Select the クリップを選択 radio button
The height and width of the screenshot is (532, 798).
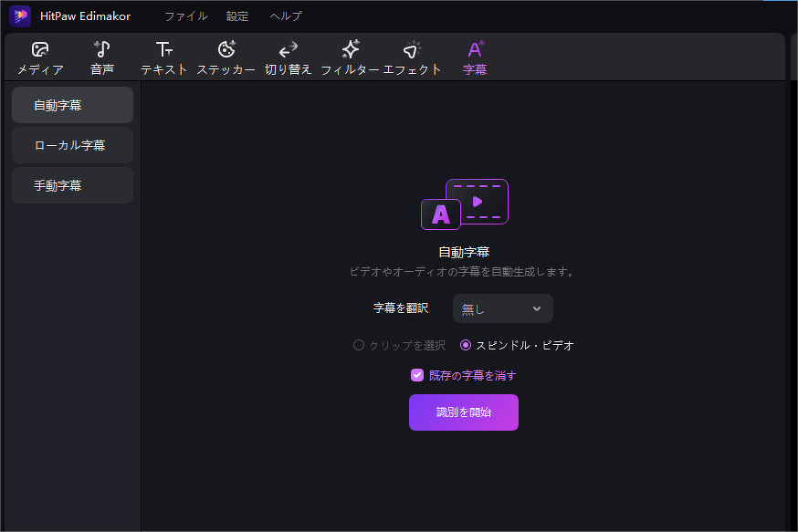coord(359,345)
